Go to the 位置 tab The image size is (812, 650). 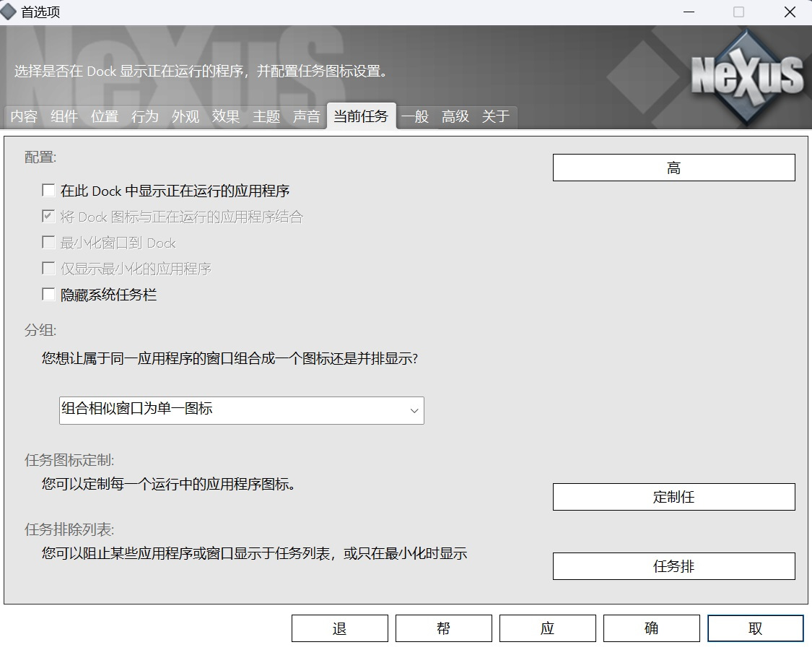coord(105,116)
